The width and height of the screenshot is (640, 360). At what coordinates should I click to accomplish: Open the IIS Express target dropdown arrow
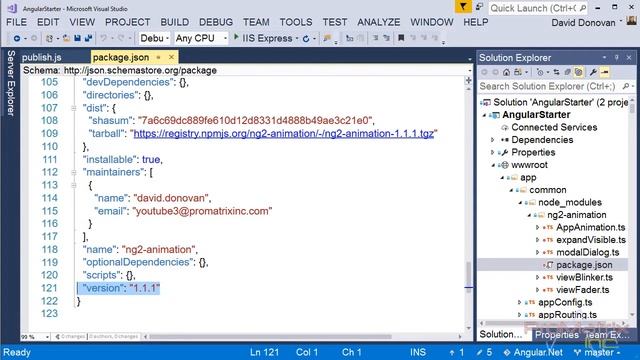pos(297,38)
